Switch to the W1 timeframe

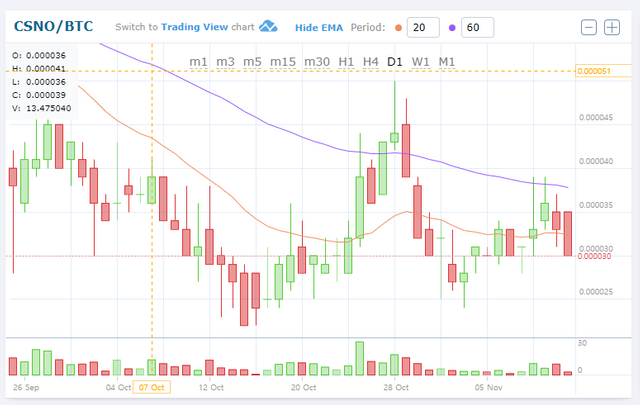click(x=420, y=62)
